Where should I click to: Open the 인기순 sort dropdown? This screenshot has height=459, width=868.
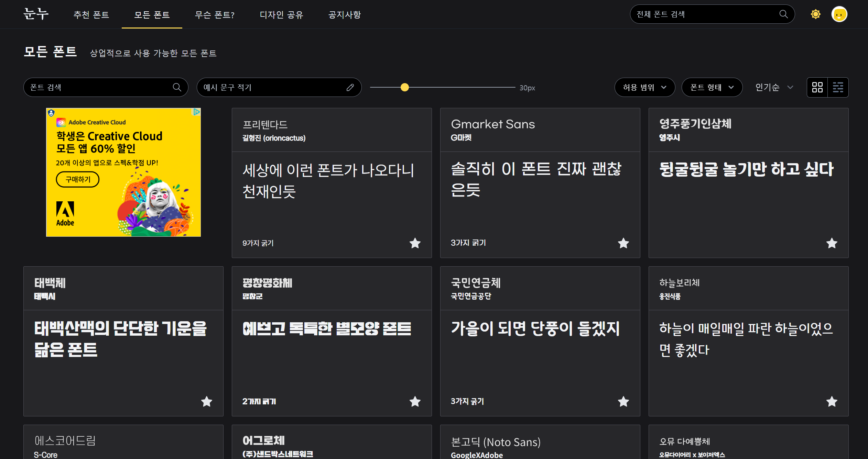tap(774, 87)
